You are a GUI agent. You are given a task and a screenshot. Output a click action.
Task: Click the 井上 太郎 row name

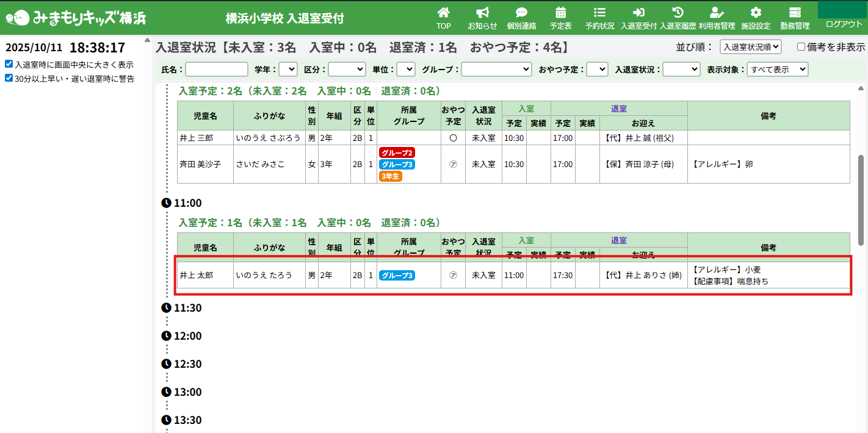(197, 275)
